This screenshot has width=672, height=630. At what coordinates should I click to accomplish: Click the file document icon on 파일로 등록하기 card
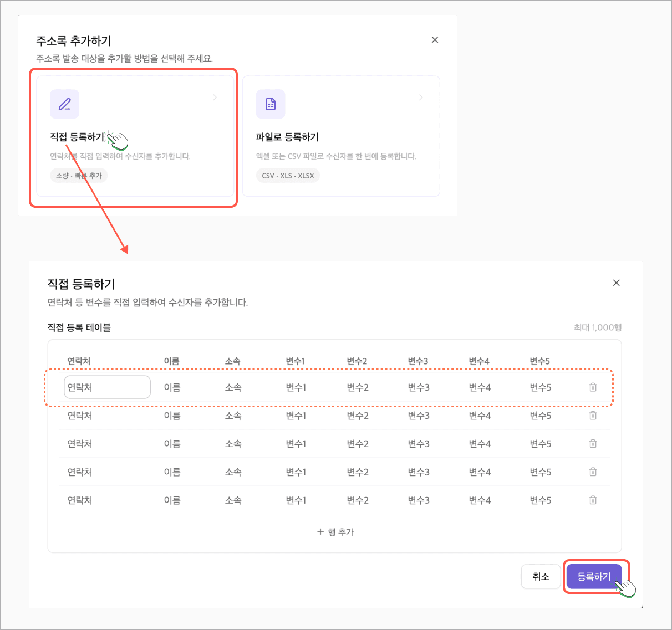click(271, 104)
